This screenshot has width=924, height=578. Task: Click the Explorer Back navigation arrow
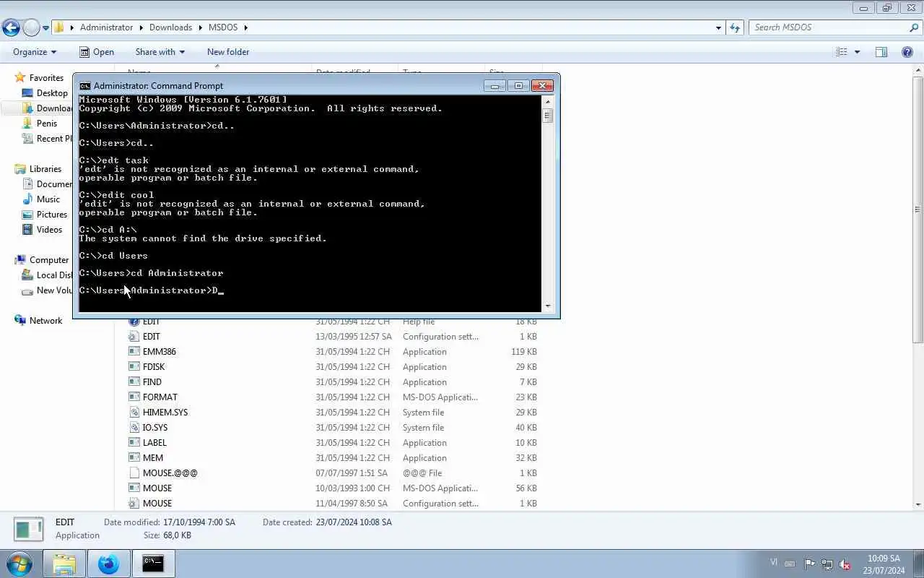click(11, 27)
